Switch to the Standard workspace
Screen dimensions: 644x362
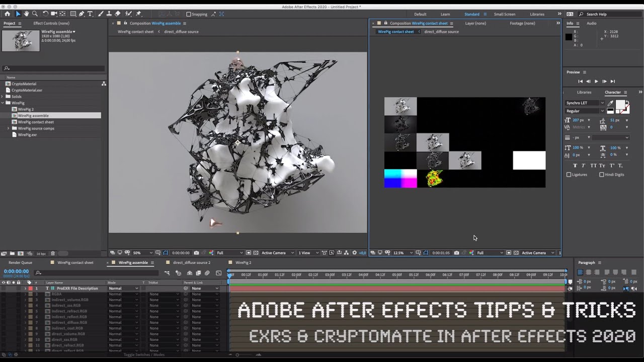(x=472, y=14)
